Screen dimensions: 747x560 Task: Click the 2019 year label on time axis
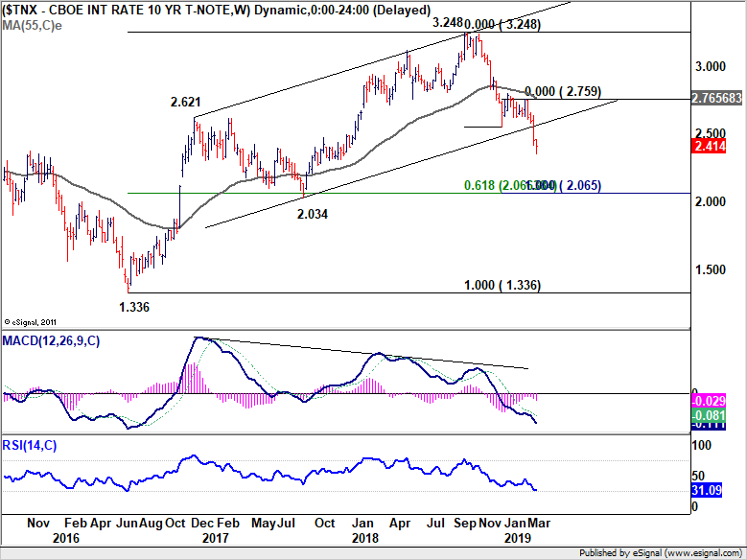(x=518, y=538)
